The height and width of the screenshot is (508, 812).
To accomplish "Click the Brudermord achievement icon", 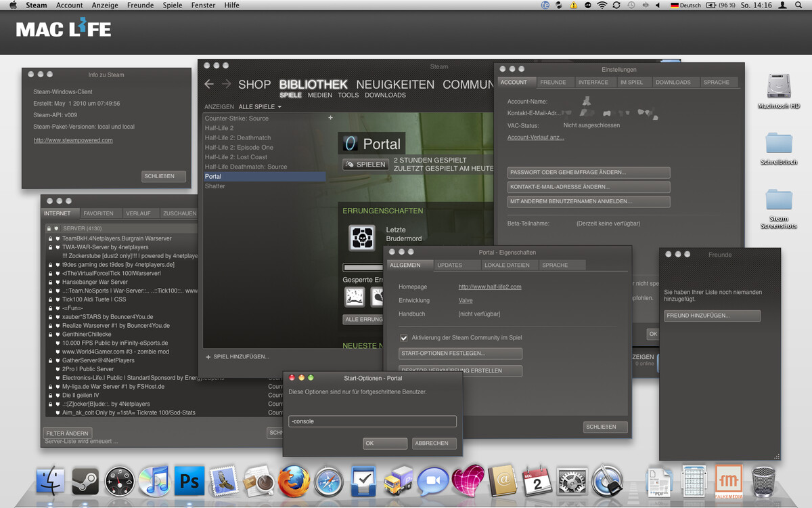I will pyautogui.click(x=363, y=238).
